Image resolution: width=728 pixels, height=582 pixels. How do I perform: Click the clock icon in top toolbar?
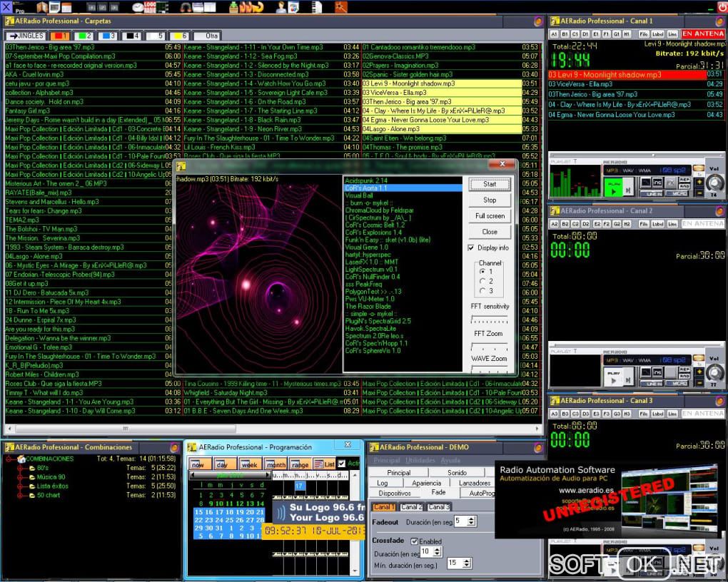138,8
